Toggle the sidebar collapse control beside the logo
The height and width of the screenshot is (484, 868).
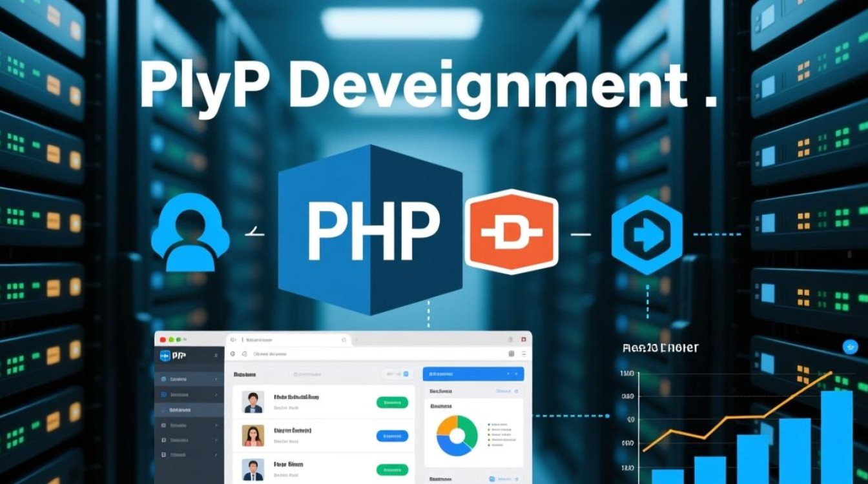pos(216,354)
